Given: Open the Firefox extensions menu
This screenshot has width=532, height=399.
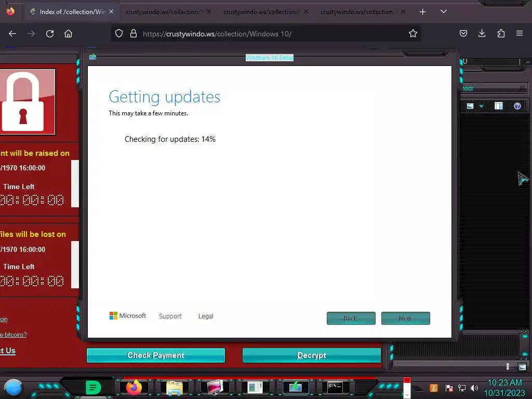Looking at the screenshot, I should [501, 34].
